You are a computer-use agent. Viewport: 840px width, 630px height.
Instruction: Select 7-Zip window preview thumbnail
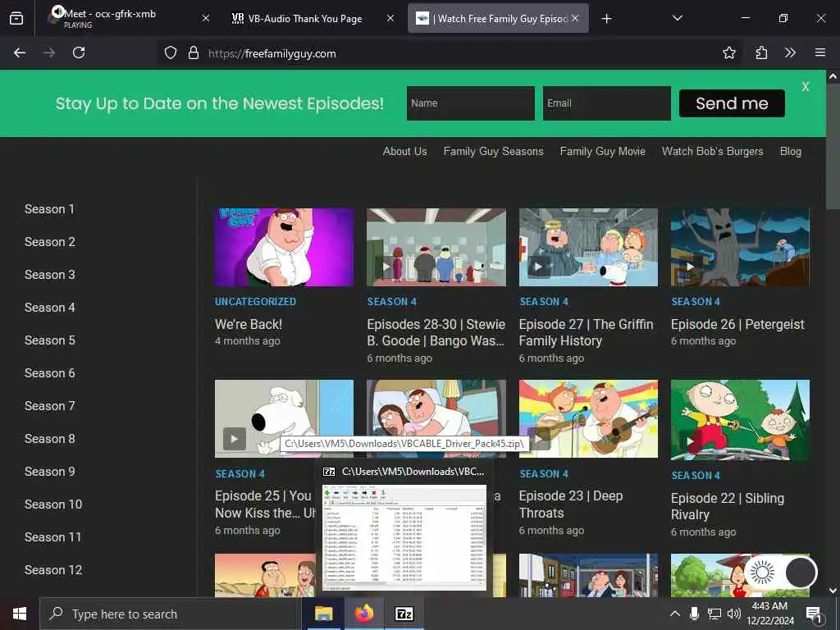tap(404, 538)
